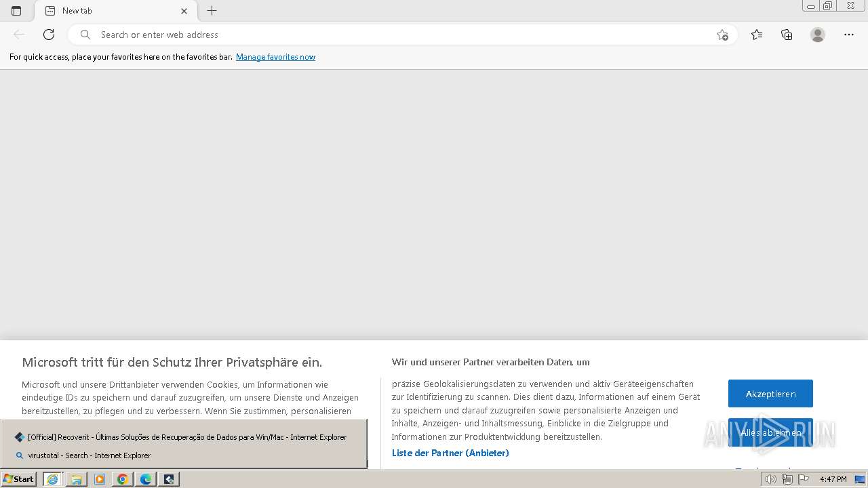The height and width of the screenshot is (488, 868).
Task: Open the tab actions menu icon
Action: tap(16, 11)
